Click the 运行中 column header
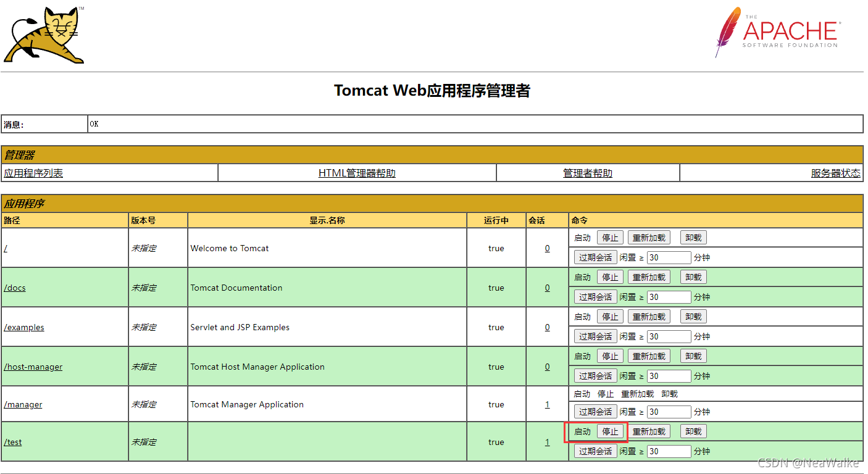Viewport: 868px width, 474px height. [x=496, y=220]
